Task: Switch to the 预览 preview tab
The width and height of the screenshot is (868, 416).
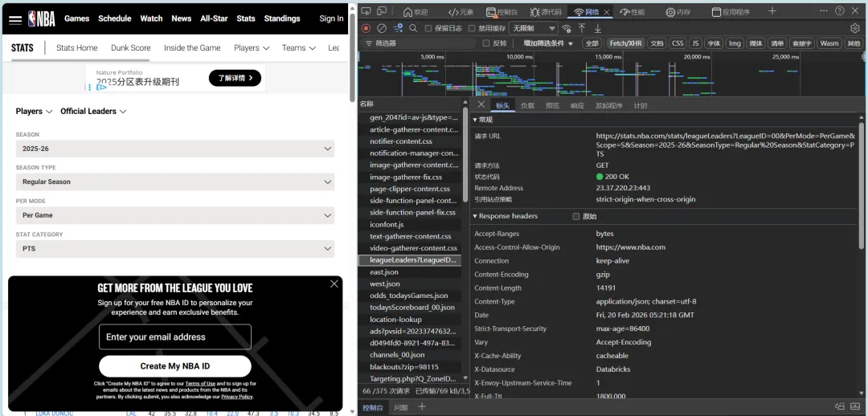Action: click(552, 106)
